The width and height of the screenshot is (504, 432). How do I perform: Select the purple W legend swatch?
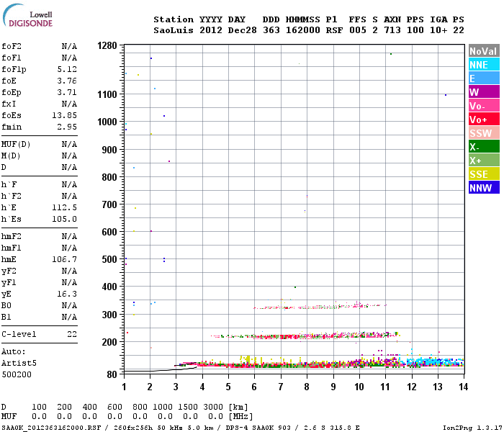(x=484, y=92)
